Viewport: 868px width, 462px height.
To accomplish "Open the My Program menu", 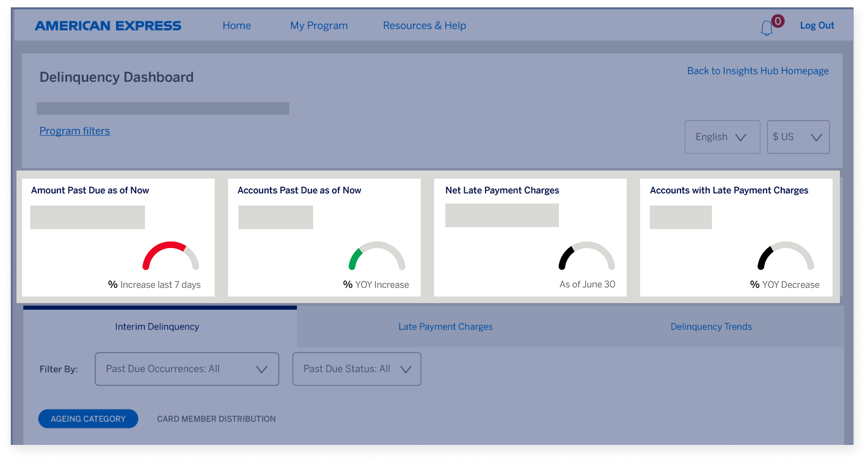I will (319, 25).
